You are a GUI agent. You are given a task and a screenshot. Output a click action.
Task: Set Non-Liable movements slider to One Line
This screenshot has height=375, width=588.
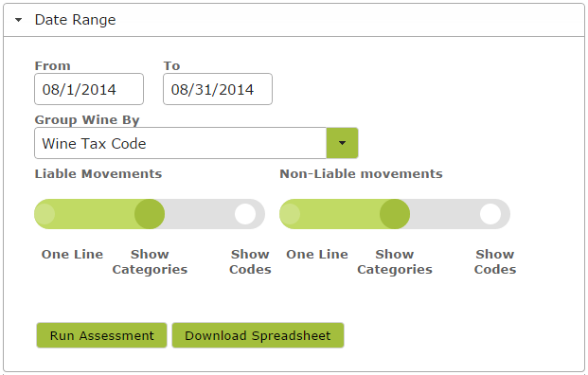[291, 214]
